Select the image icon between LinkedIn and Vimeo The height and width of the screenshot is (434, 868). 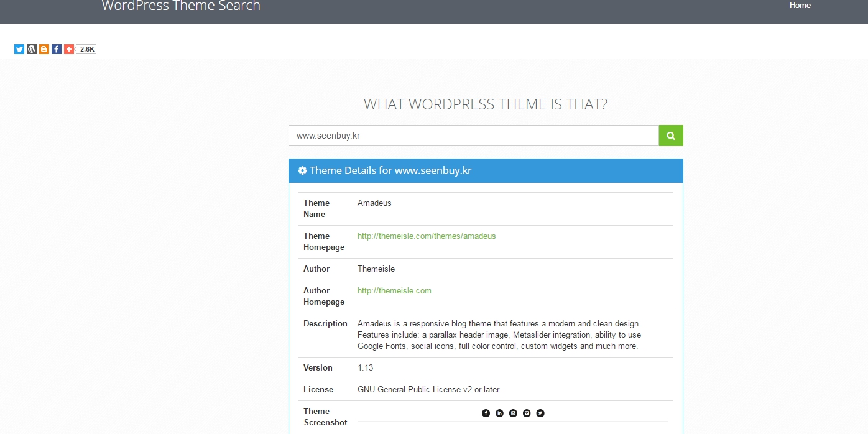pos(513,413)
